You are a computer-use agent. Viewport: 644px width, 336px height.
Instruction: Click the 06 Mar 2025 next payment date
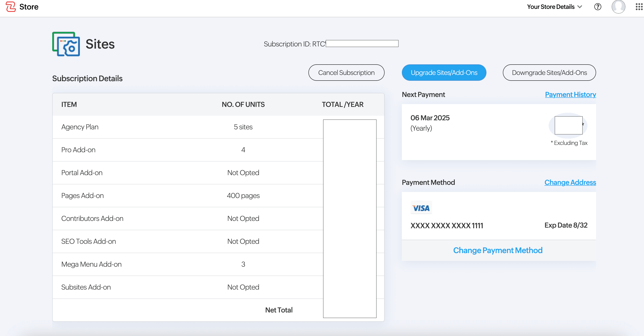coord(430,118)
